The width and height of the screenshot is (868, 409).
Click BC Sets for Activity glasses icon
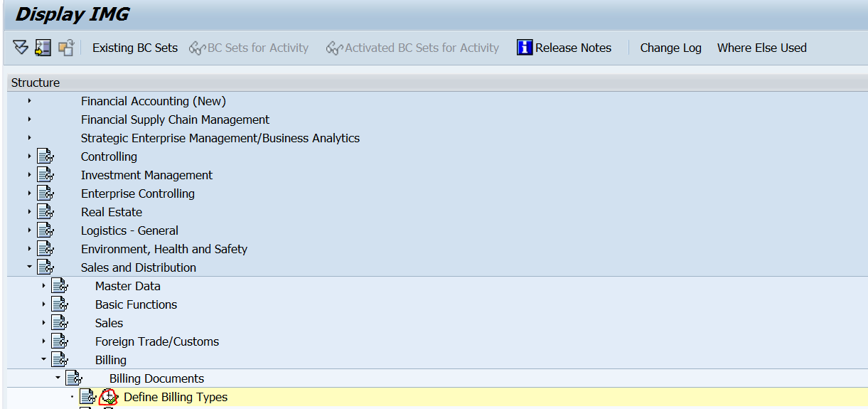coord(197,48)
